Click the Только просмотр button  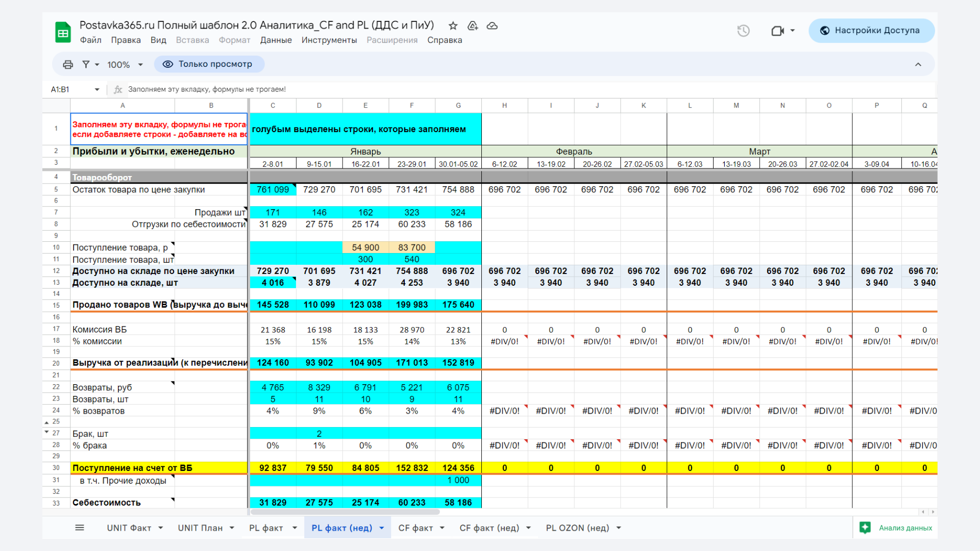(x=209, y=64)
